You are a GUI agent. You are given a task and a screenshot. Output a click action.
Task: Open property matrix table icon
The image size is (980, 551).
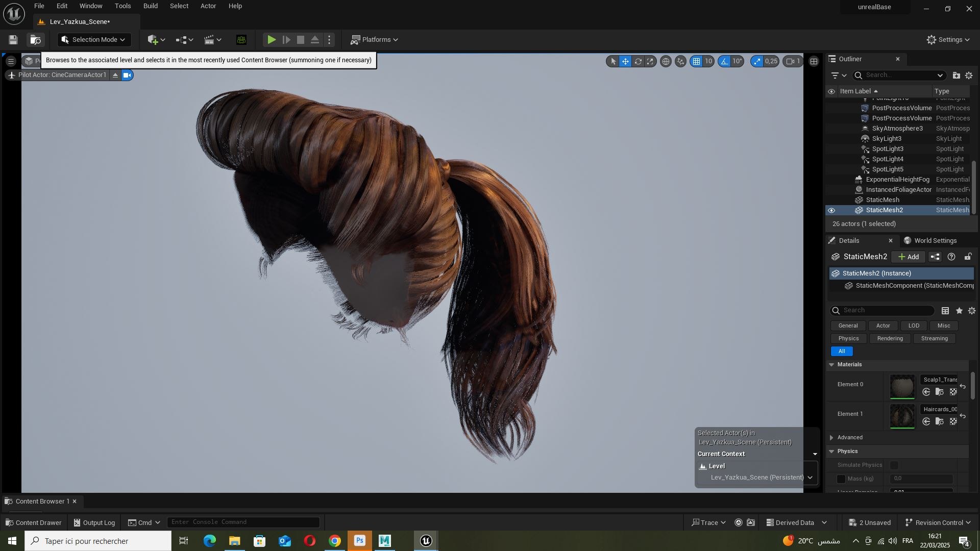(945, 311)
